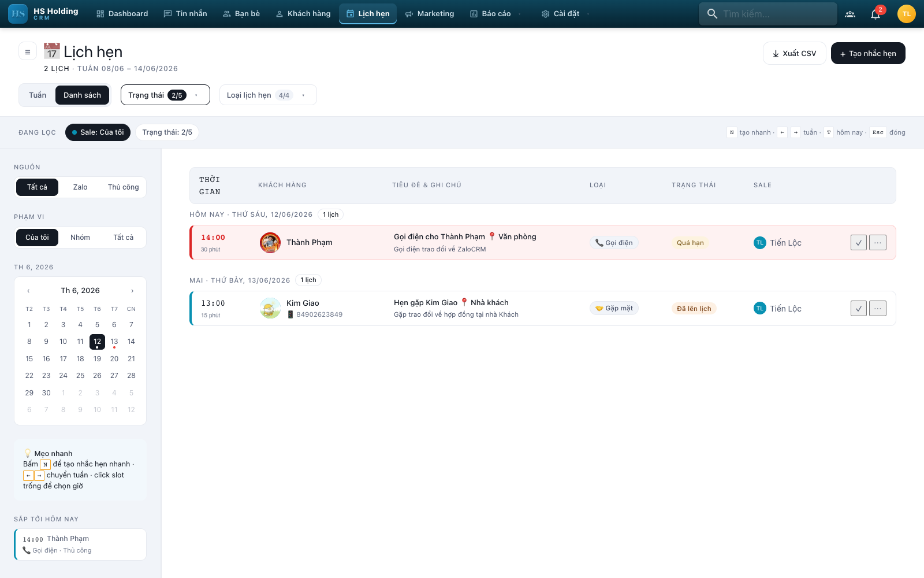Select day 12 in mini calendar
Screen dimensions: 924x578
[x=97, y=342]
